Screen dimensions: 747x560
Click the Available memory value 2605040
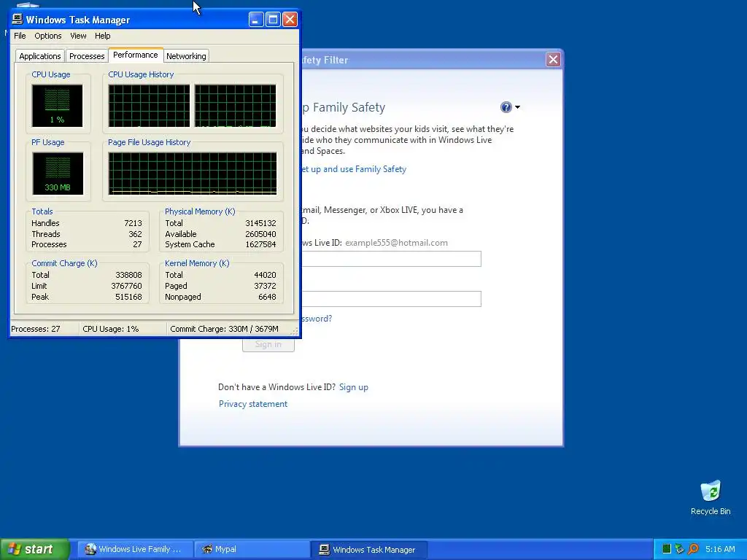pyautogui.click(x=260, y=234)
